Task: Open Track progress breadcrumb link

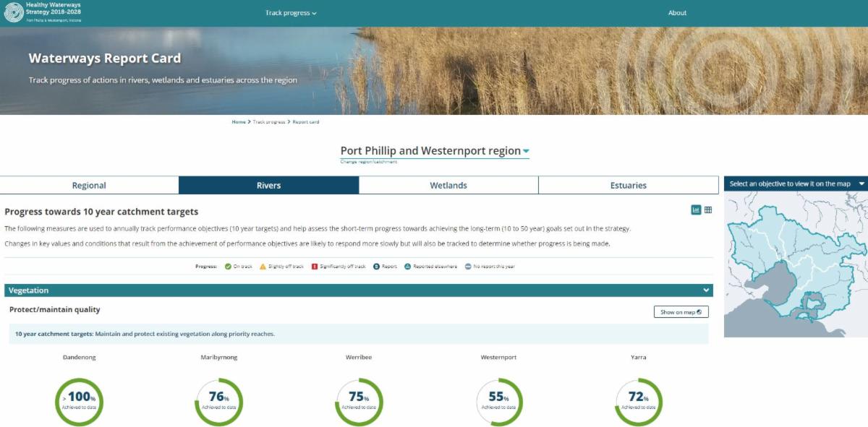Action: coord(269,122)
